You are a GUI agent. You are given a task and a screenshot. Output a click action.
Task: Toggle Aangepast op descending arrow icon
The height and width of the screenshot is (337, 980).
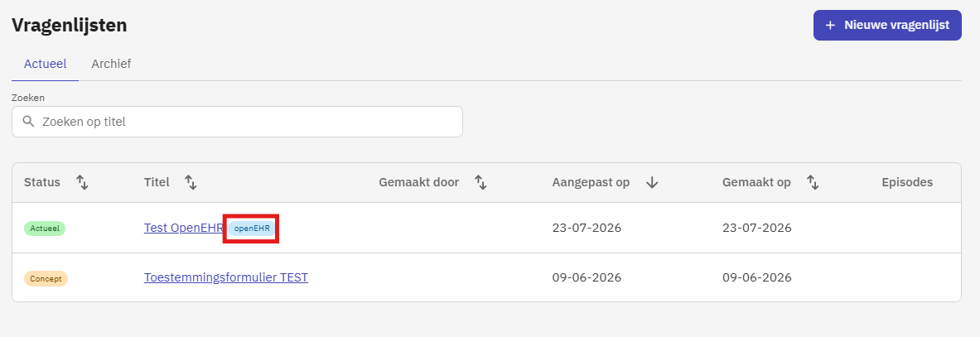(x=652, y=182)
